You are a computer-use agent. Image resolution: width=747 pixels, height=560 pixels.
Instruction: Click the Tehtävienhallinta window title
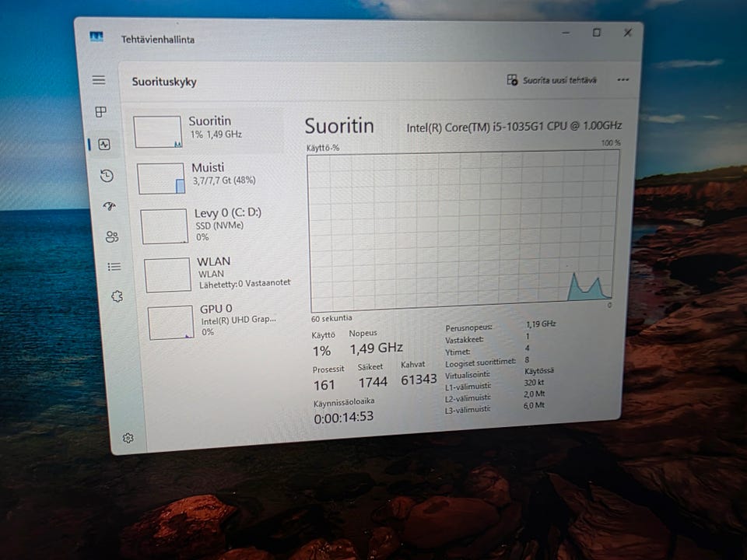158,40
